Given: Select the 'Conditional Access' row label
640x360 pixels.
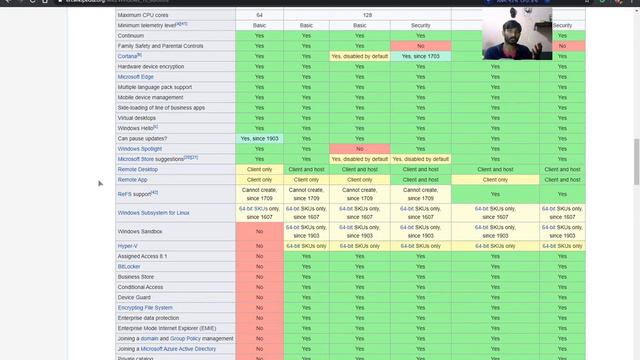Looking at the screenshot, I should tap(140, 287).
